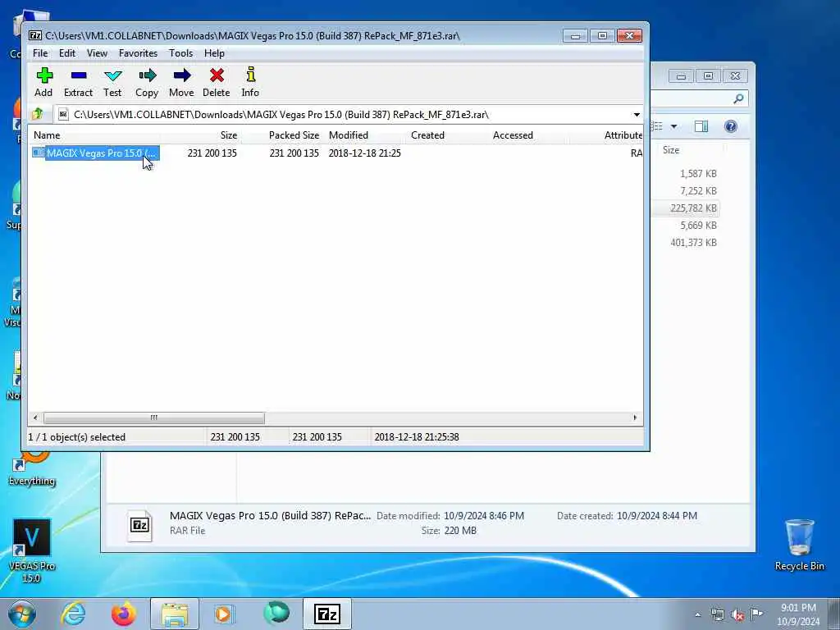Open the Windows Start menu
This screenshot has width=840, height=630.
(22, 614)
